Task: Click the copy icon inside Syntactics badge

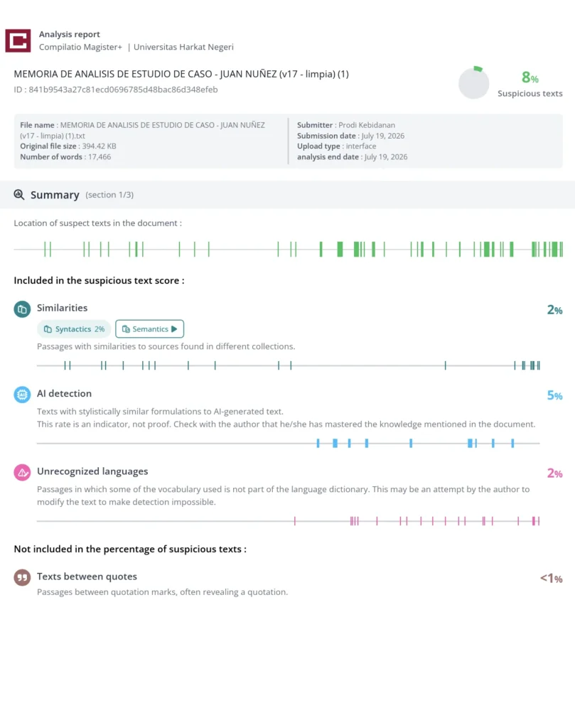Action: [48, 329]
